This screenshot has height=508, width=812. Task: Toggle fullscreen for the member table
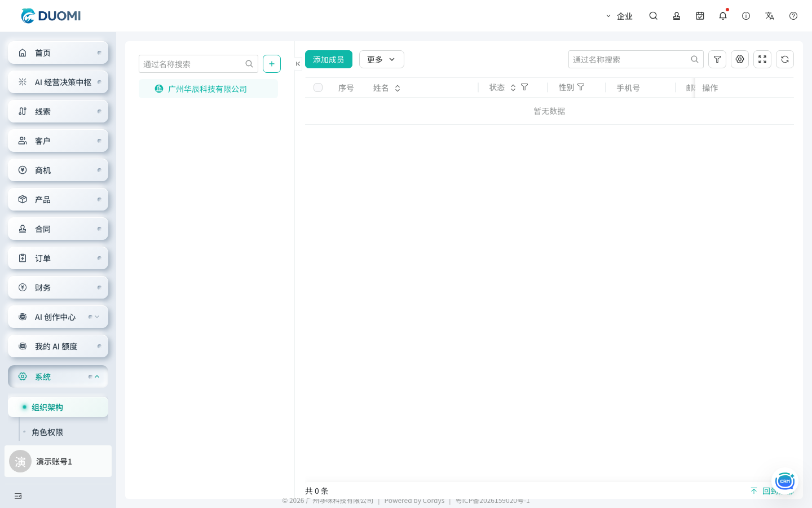pos(762,59)
